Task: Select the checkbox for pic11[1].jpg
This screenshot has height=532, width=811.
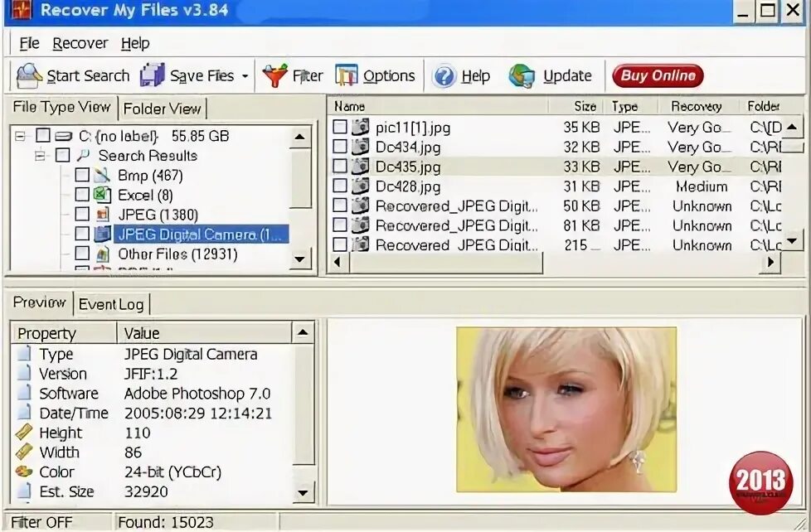Action: coord(340,127)
